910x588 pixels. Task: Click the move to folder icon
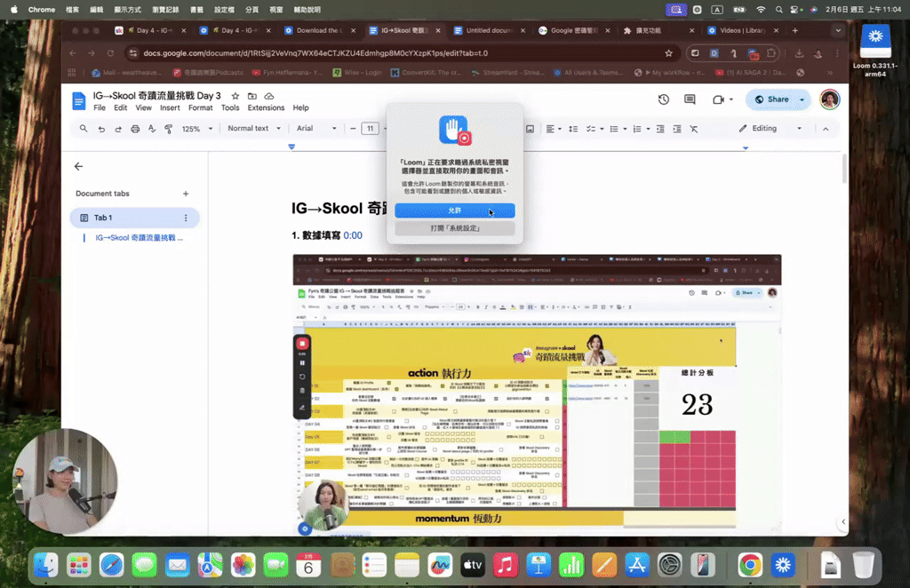[251, 96]
